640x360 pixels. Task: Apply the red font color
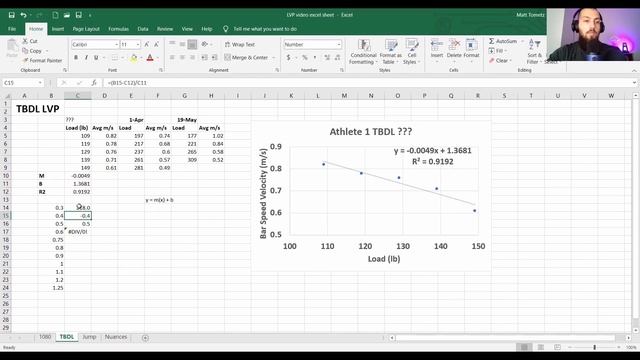tap(150, 58)
